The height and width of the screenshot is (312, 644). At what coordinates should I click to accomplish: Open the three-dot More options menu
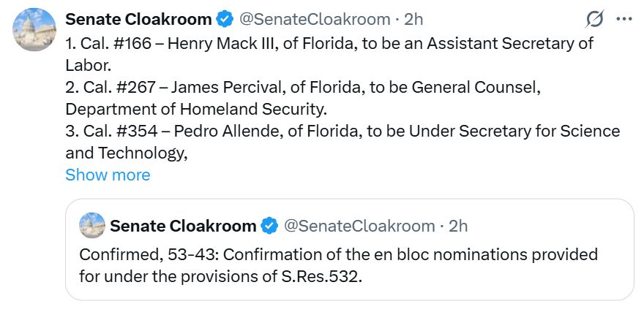(623, 18)
